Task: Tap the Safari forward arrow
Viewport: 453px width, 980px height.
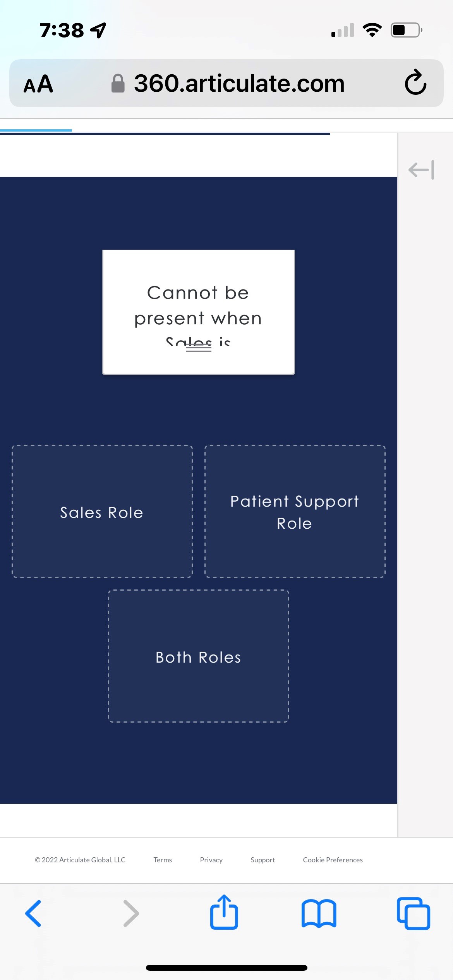Action: coord(131,913)
